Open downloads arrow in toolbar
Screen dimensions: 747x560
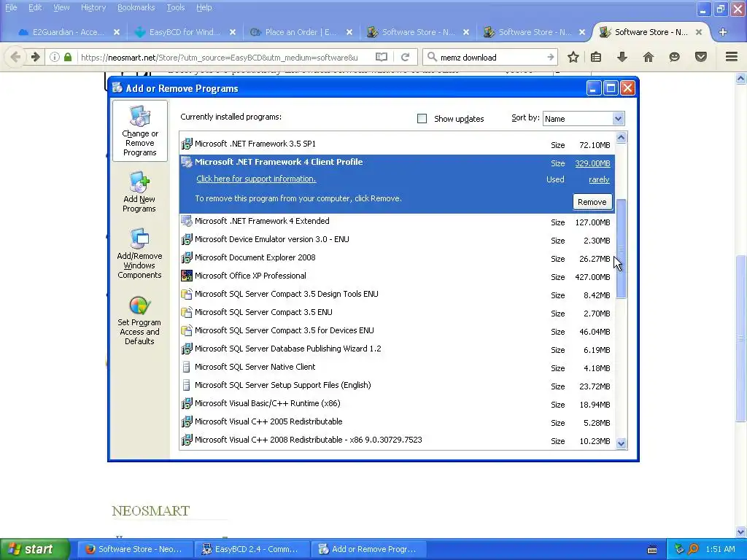pyautogui.click(x=622, y=57)
